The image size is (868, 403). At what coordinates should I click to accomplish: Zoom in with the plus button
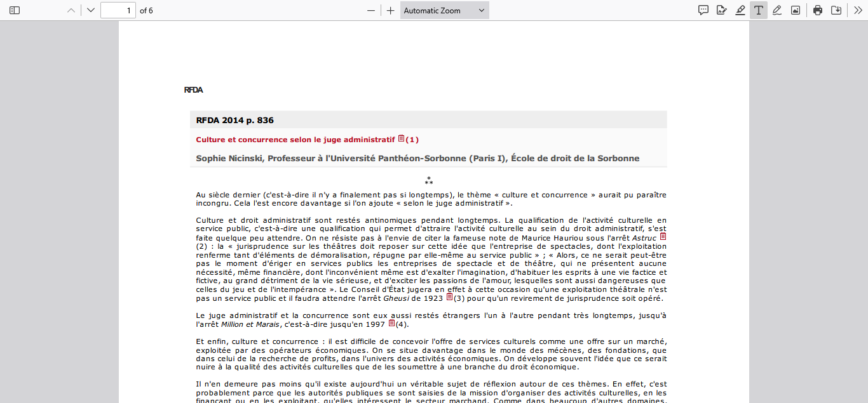[x=390, y=10]
